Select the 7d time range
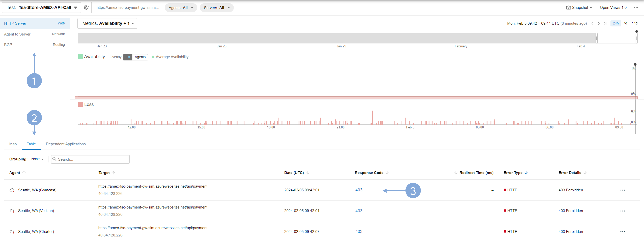The image size is (644, 244). [625, 23]
